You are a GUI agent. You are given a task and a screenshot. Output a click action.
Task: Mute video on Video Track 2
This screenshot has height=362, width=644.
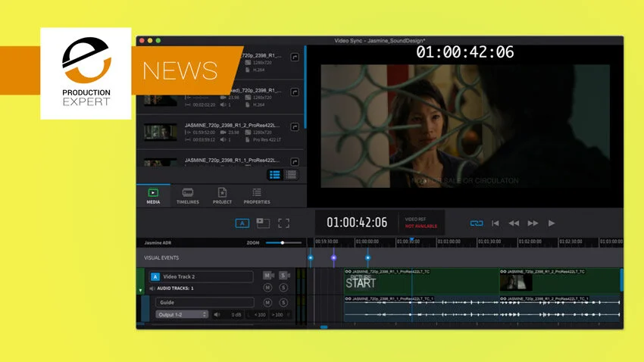pyautogui.click(x=267, y=276)
